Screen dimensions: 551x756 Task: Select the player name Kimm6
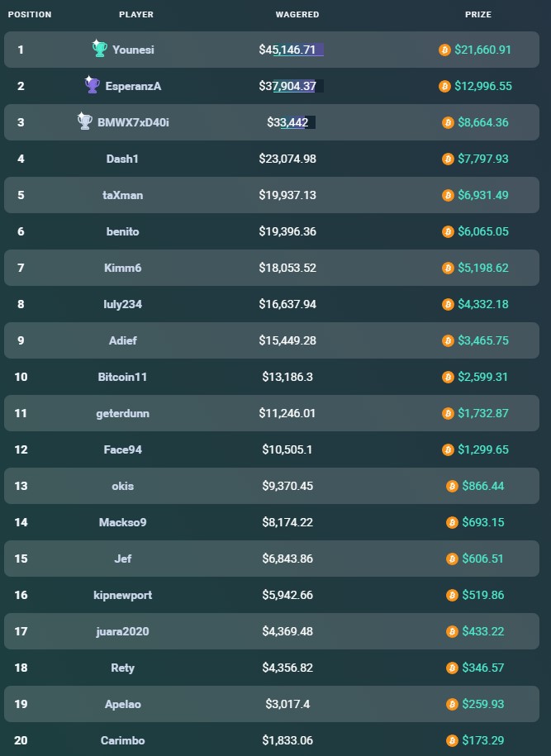pos(122,268)
